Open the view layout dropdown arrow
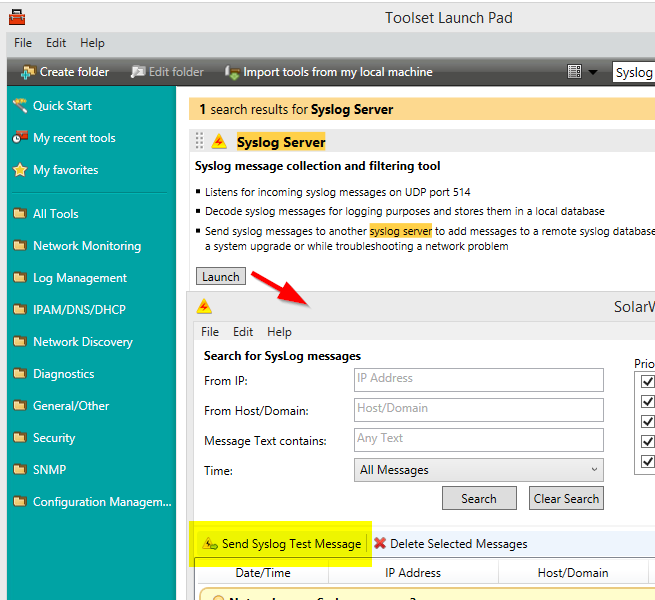This screenshot has height=600, width=655. (x=592, y=72)
